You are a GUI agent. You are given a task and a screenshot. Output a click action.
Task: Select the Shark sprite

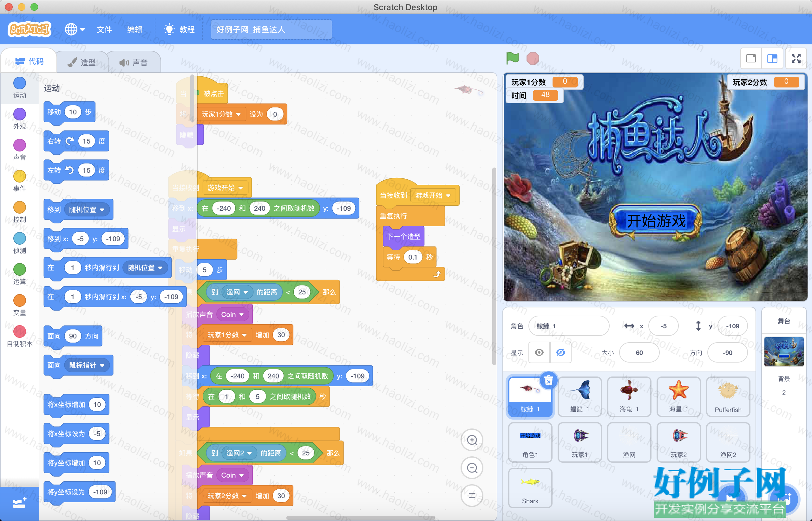pos(530,488)
